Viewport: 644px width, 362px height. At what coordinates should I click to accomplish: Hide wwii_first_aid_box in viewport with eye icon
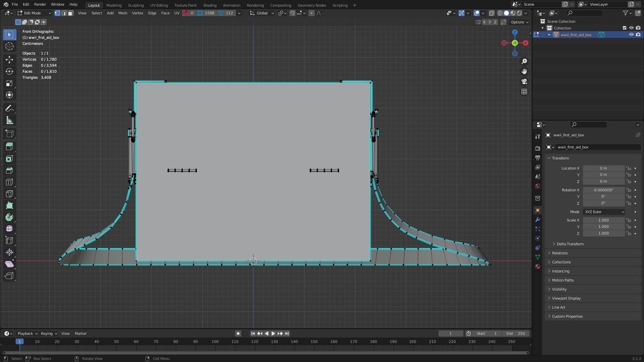click(631, 35)
